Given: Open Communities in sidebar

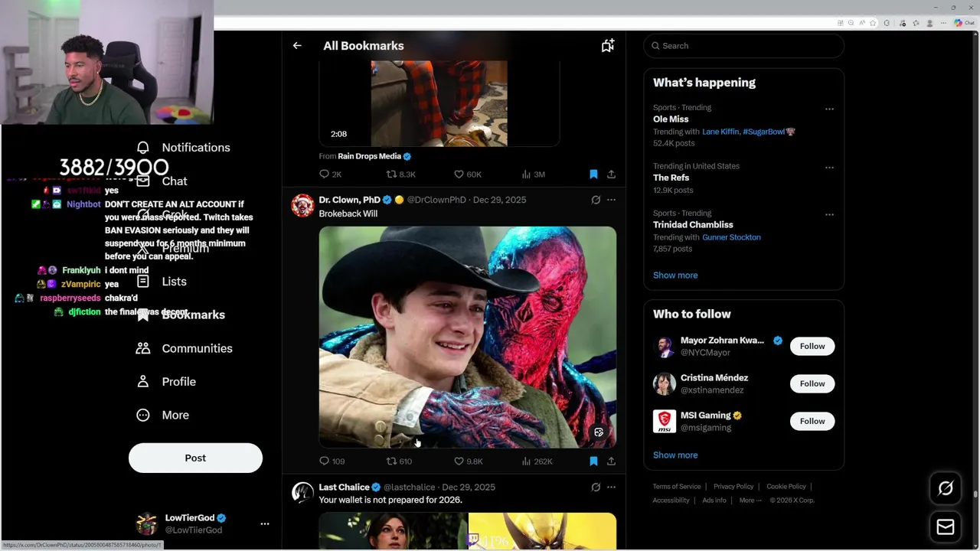Looking at the screenshot, I should click(184, 348).
